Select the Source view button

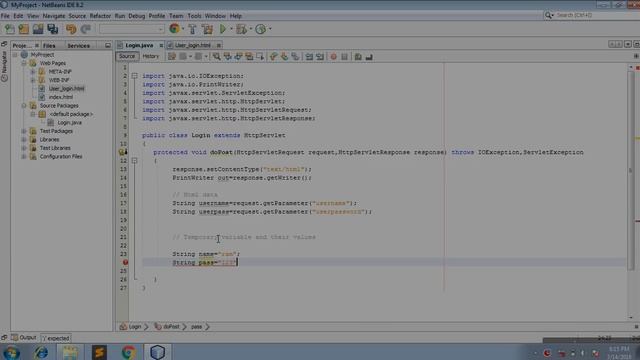pos(127,56)
